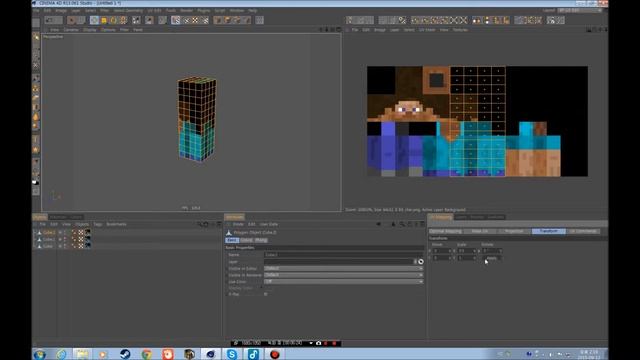Open the Bookmarks menu in Objects manager
The width and height of the screenshot is (640, 360).
coord(116,224)
